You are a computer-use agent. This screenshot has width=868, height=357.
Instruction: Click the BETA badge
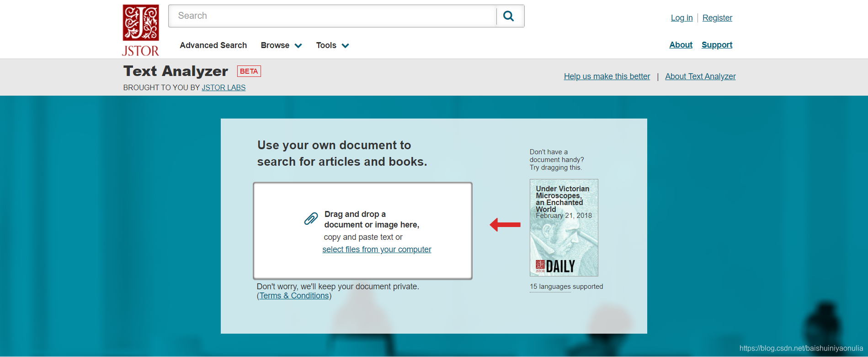click(x=249, y=71)
